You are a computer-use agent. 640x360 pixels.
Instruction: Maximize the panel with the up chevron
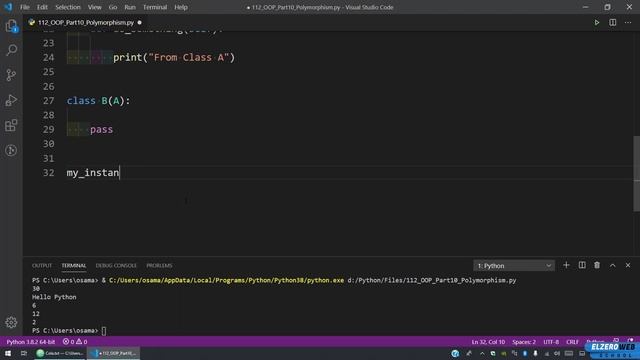(613, 265)
